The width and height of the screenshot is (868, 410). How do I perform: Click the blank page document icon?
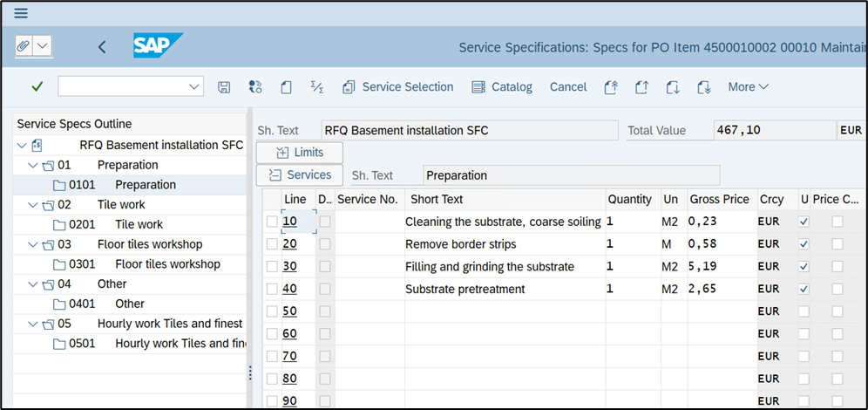pos(286,87)
